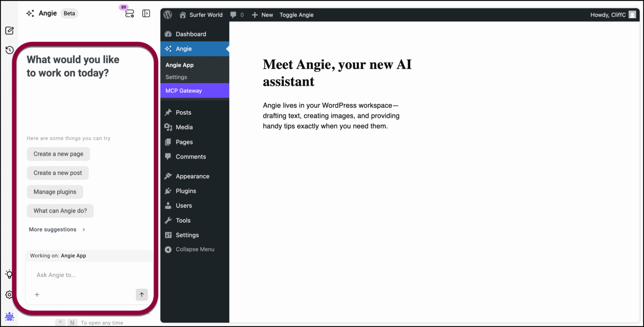
Task: Open the chat history icon
Action: point(9,50)
